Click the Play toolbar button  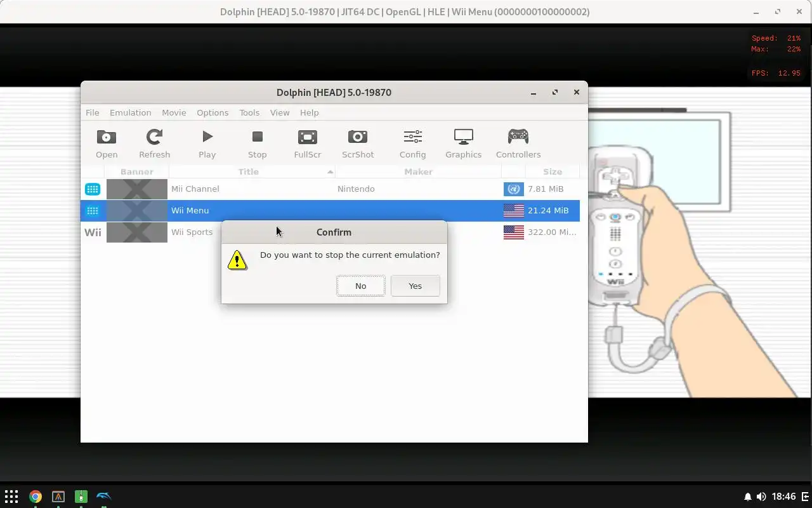pyautogui.click(x=207, y=144)
